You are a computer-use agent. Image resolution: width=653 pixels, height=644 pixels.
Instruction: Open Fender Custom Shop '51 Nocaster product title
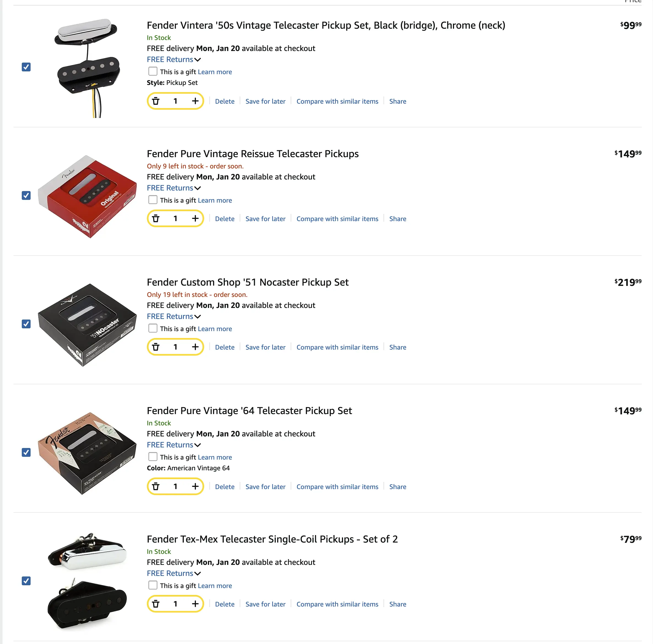(247, 282)
